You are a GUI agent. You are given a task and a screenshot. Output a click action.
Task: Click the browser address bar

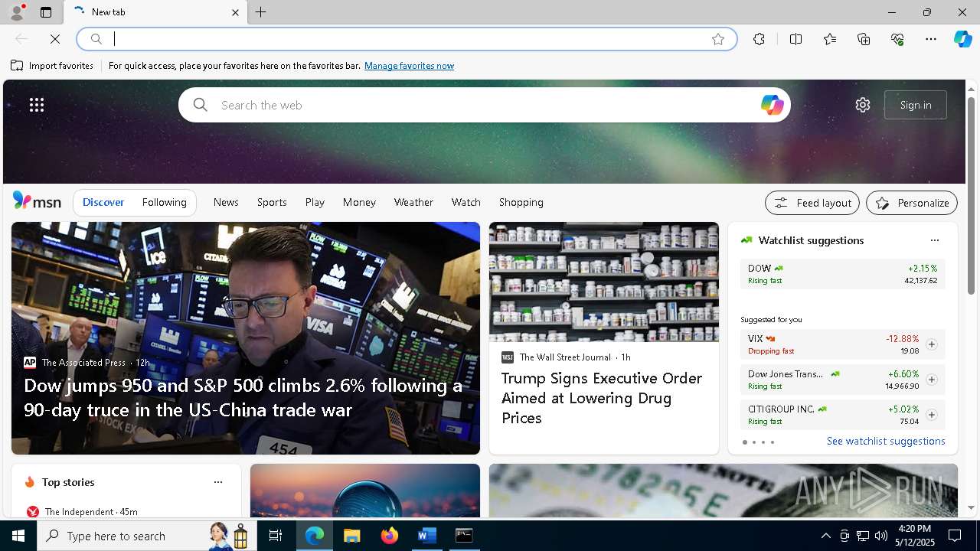point(406,39)
